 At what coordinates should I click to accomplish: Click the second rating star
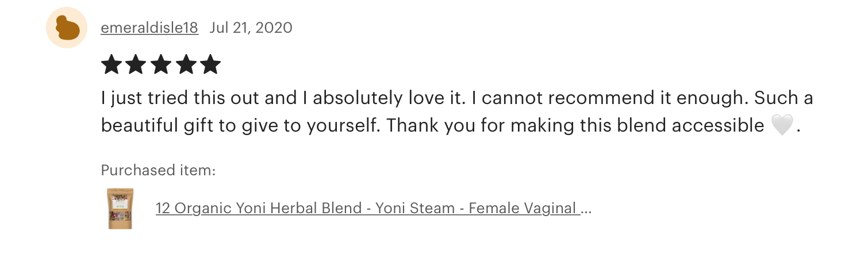click(x=136, y=65)
